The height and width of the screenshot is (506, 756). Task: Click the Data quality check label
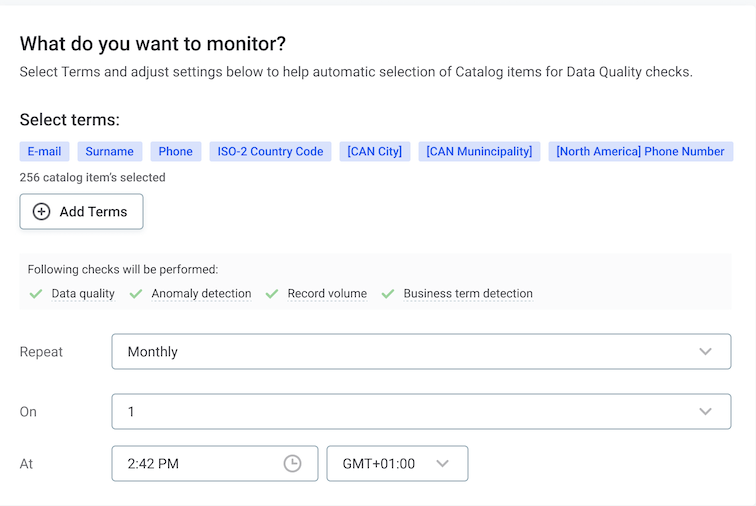click(83, 294)
